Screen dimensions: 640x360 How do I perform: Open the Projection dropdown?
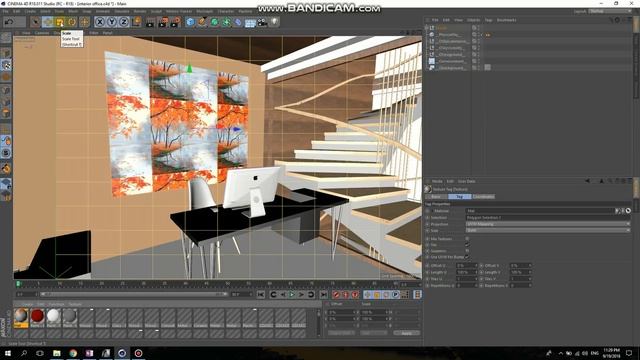point(548,224)
